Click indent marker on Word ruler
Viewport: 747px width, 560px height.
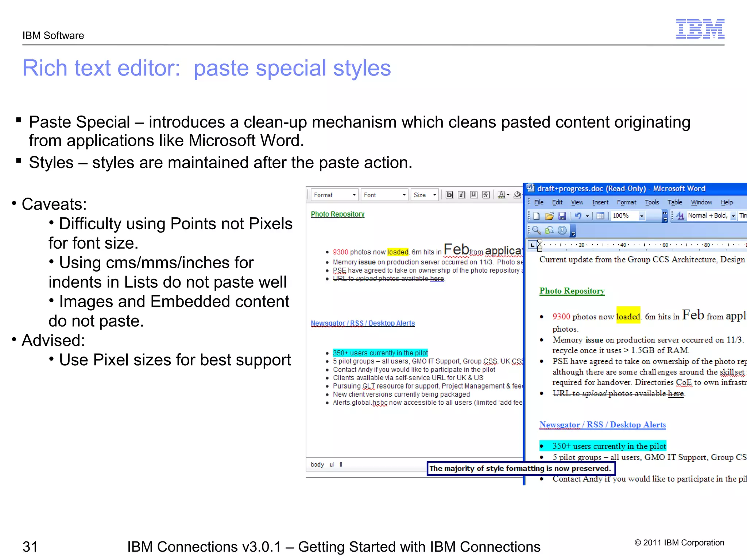pyautogui.click(x=540, y=246)
